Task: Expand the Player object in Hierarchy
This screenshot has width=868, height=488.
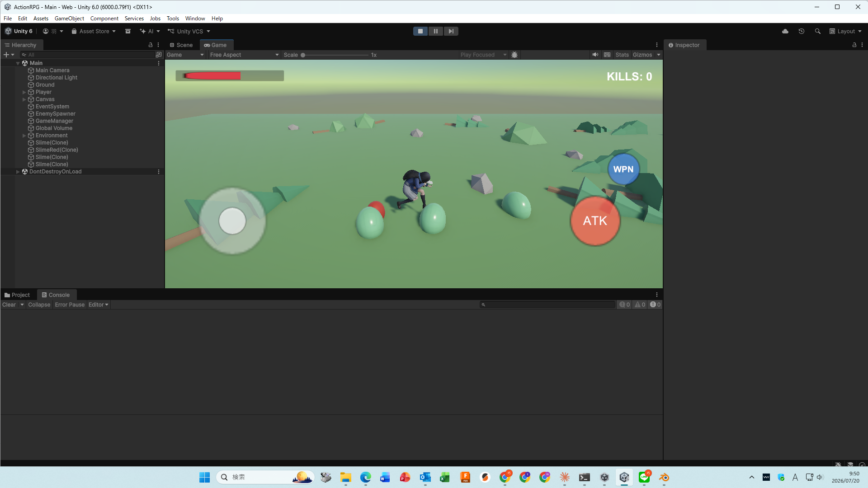Action: click(24, 92)
